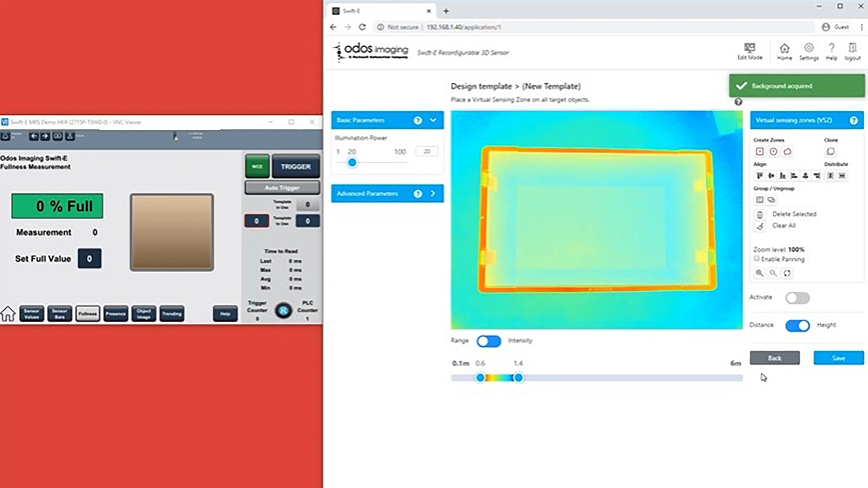The width and height of the screenshot is (868, 488).
Task: Open the Presence tab in the HMI
Action: (116, 313)
